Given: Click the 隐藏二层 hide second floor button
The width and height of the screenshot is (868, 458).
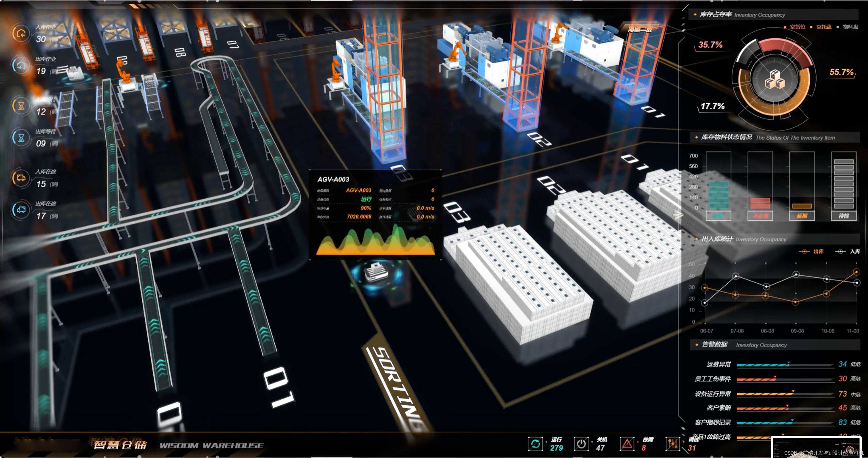Looking at the screenshot, I should pyautogui.click(x=640, y=29).
